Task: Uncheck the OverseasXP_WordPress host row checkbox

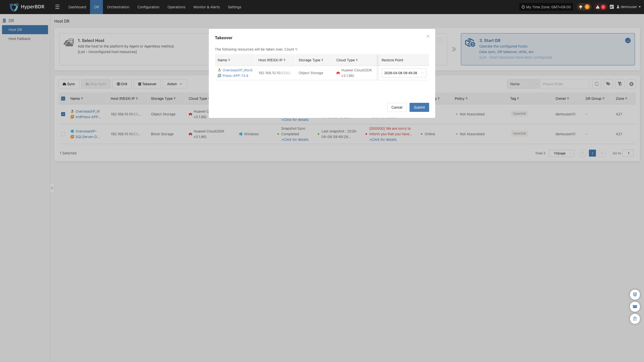Action: (63, 114)
